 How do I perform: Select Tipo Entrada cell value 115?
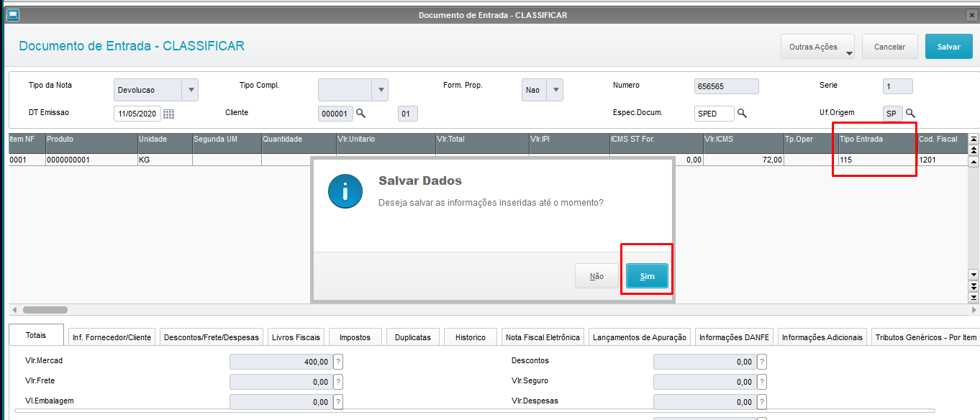pos(877,160)
